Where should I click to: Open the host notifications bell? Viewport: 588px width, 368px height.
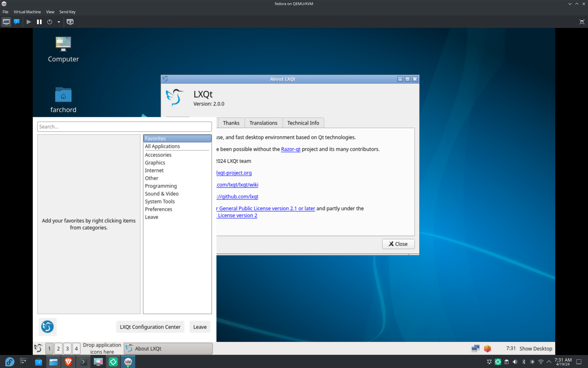tap(489, 362)
